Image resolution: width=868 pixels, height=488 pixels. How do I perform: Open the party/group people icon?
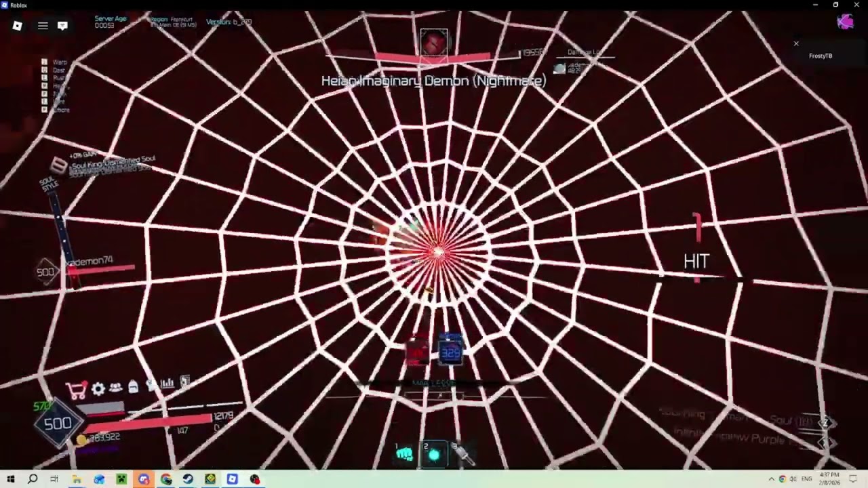click(116, 388)
